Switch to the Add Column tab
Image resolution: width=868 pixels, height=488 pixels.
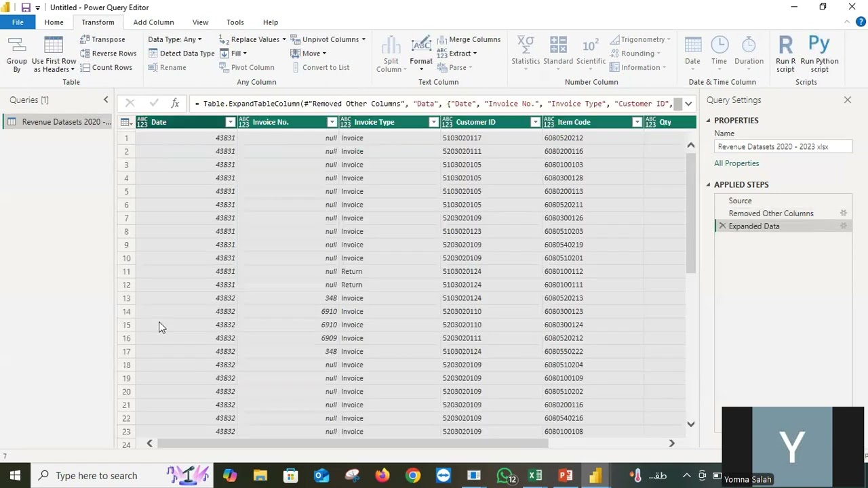click(153, 22)
